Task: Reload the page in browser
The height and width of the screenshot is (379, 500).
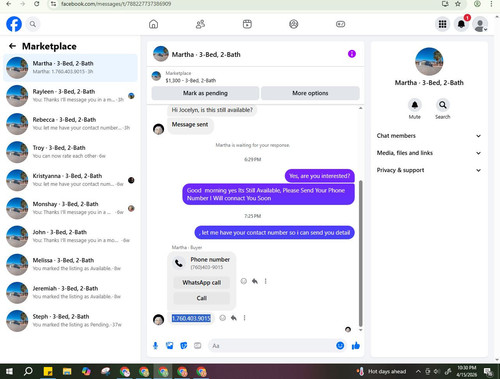Action: click(x=37, y=4)
